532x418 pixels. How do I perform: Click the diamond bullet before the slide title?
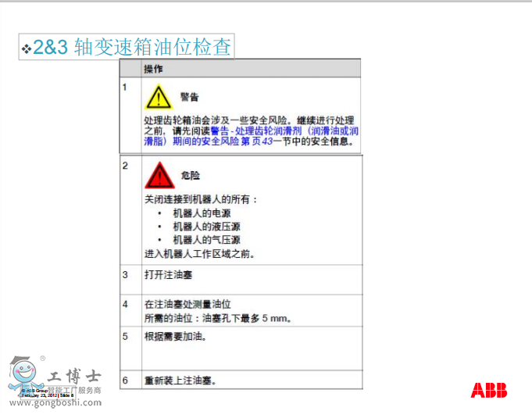(26, 49)
